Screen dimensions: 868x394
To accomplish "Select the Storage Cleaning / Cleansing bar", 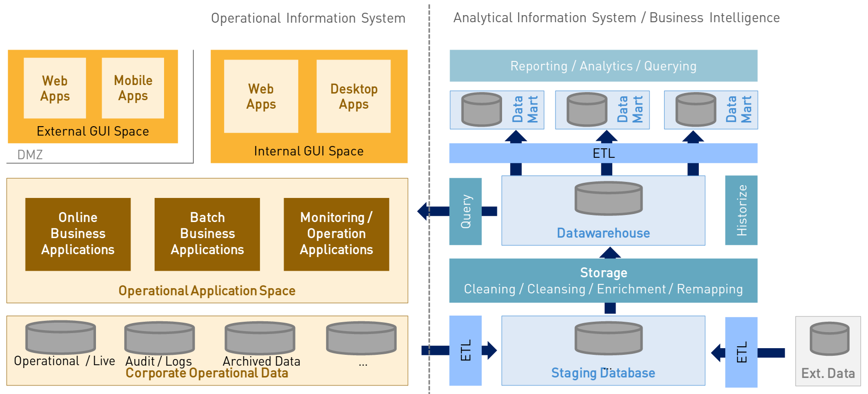I will (603, 281).
